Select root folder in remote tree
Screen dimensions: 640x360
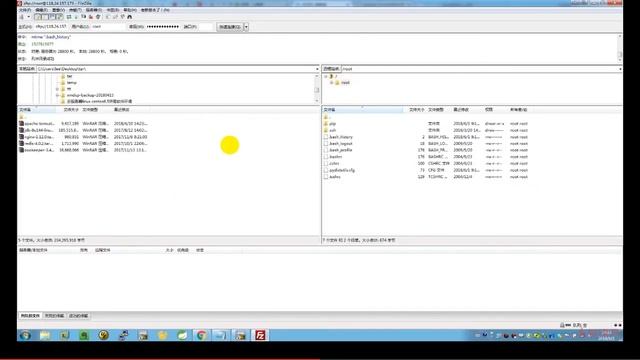coord(342,82)
